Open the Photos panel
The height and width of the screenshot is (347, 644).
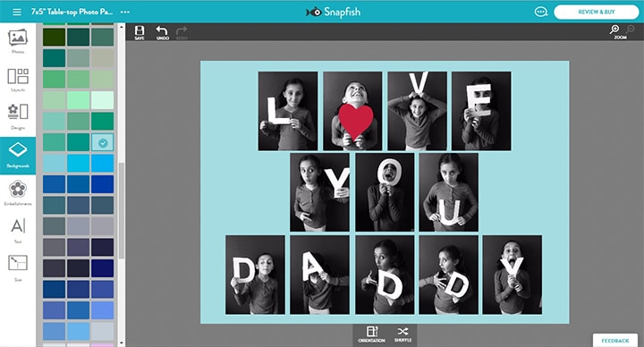point(18,41)
